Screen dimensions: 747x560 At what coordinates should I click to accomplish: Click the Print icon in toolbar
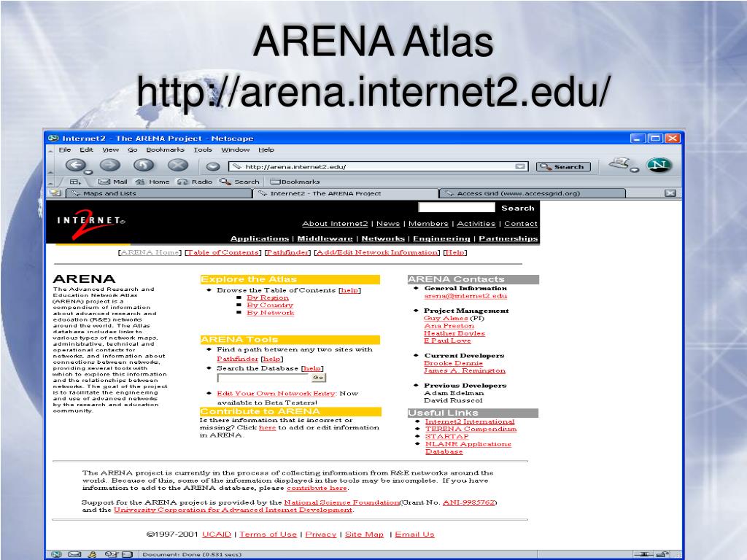coord(620,164)
